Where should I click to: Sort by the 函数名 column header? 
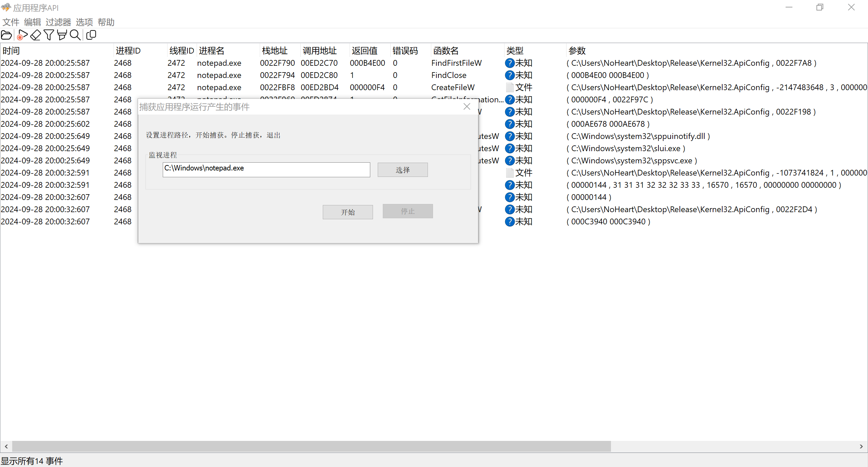coord(446,51)
